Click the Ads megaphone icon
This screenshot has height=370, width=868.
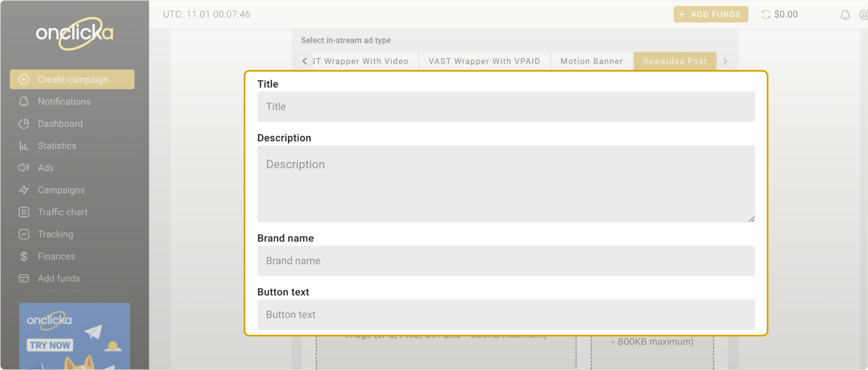coord(24,168)
